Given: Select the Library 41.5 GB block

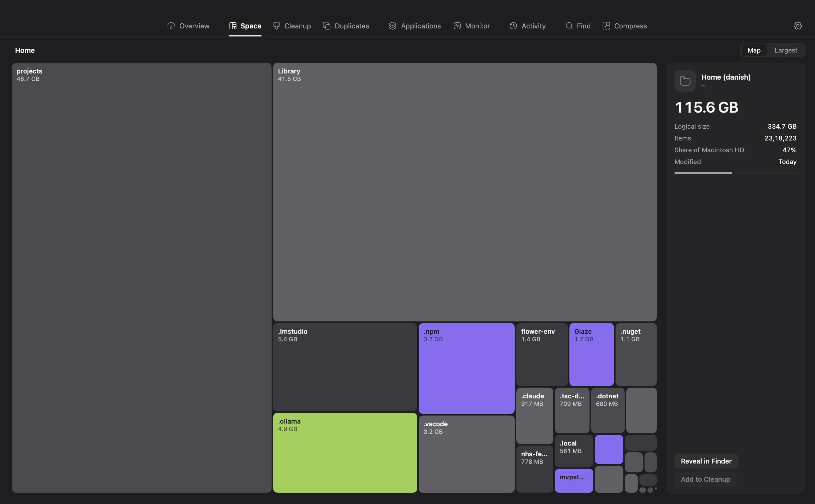Looking at the screenshot, I should coord(465,192).
